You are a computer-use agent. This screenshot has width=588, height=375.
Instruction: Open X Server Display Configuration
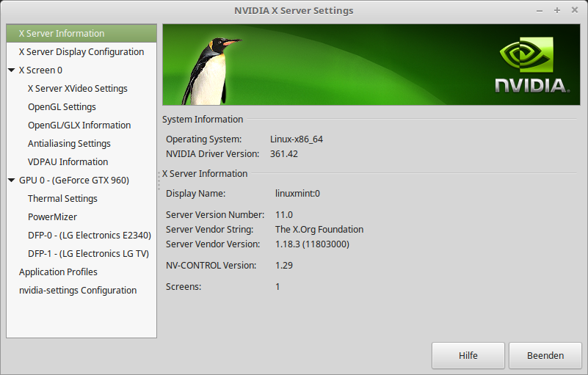[x=81, y=52]
